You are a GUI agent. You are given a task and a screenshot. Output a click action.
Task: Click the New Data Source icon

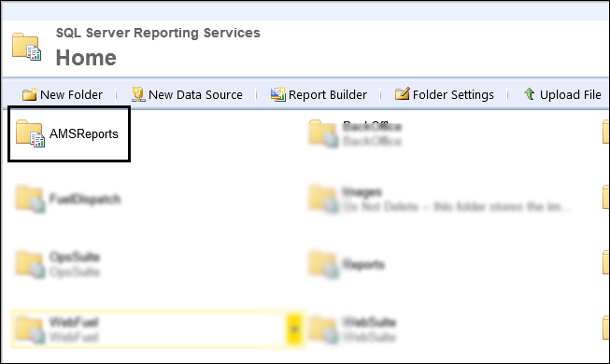point(138,94)
